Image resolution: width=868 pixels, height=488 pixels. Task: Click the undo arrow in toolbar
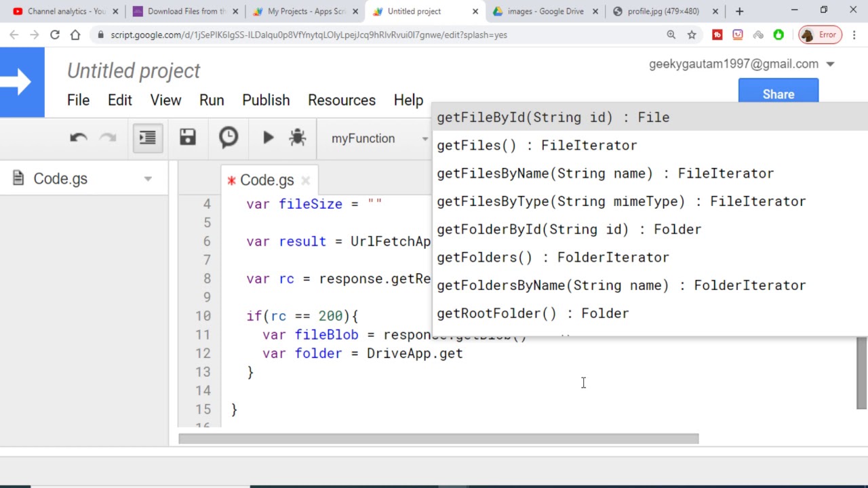point(79,138)
